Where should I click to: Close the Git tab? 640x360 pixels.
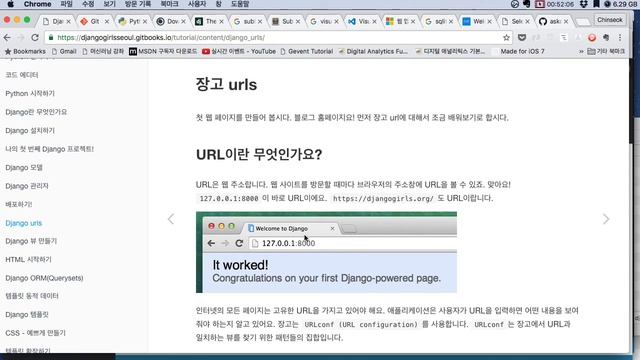[107, 21]
